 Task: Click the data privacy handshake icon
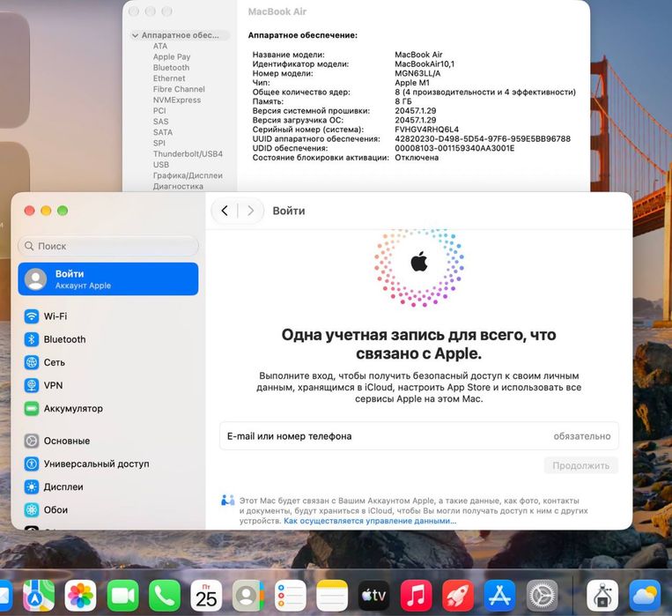227,501
